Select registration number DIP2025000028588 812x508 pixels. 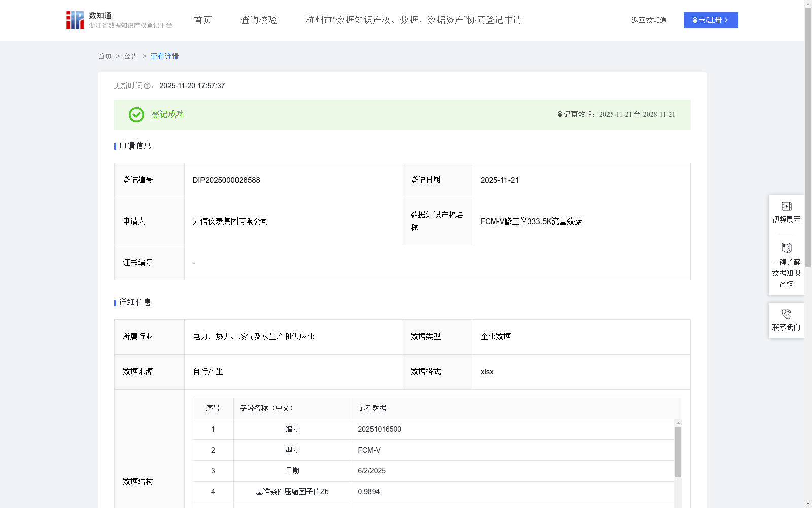coord(226,180)
